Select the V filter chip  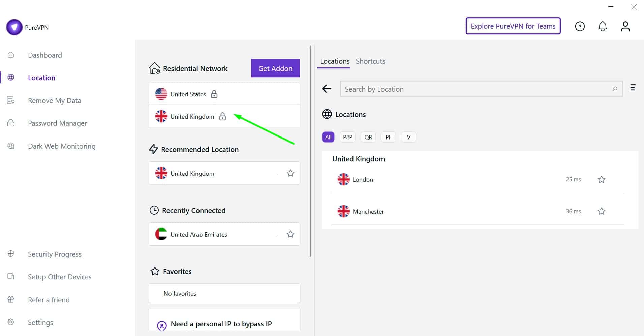pos(408,137)
